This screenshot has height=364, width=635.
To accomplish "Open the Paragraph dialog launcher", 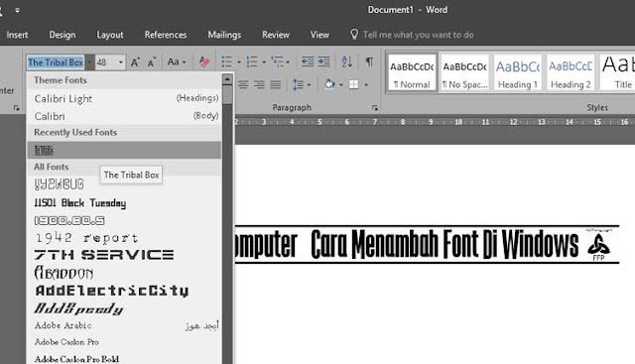I will (x=375, y=108).
